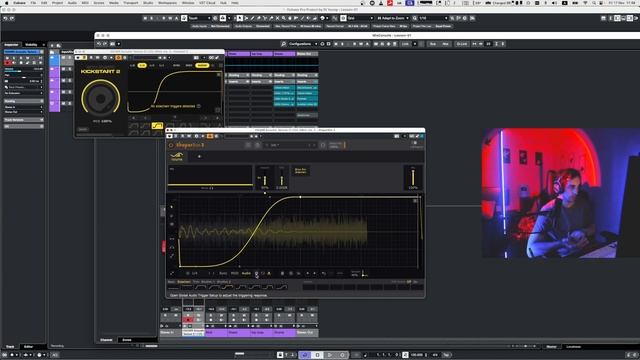
Task: Add a new shaper with the plus icon
Action: coord(199,156)
